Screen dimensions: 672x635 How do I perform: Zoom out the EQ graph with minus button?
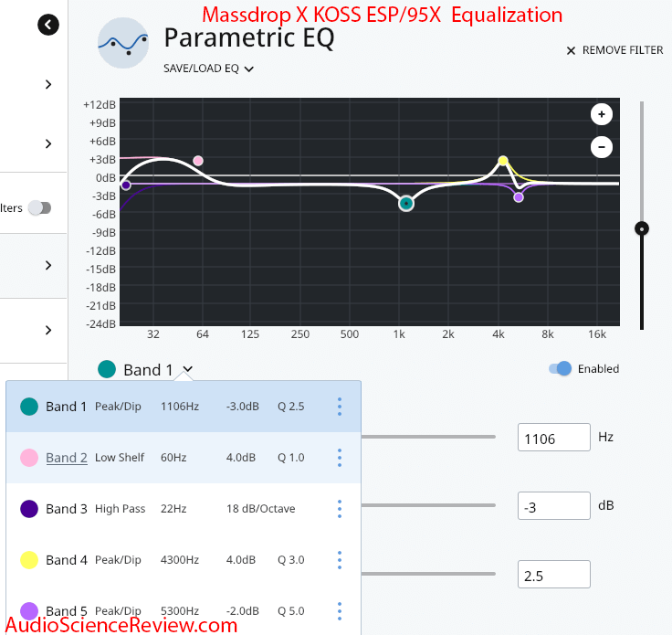(602, 147)
